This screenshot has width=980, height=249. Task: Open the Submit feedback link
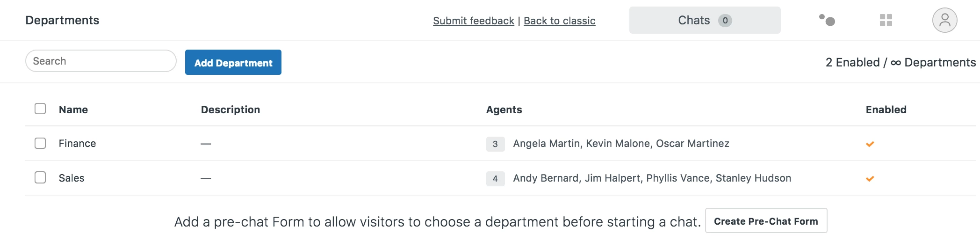click(473, 21)
